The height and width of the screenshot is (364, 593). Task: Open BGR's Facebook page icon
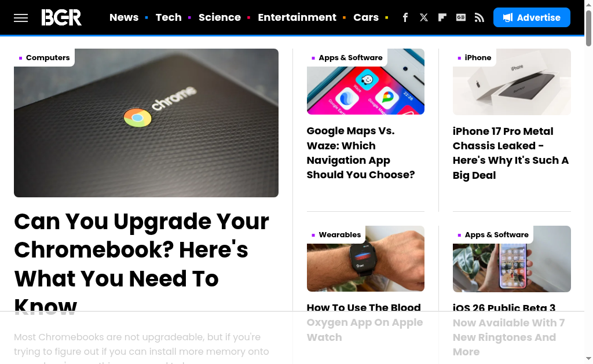point(405,17)
